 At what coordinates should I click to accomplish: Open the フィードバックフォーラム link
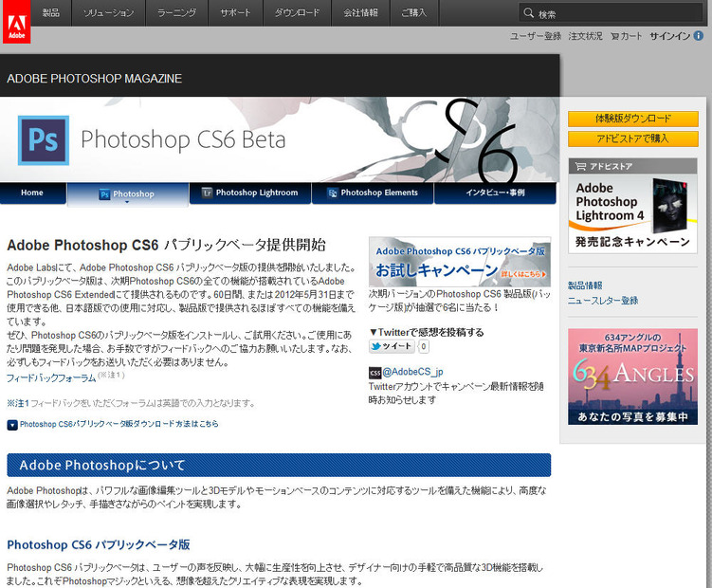click(51, 378)
